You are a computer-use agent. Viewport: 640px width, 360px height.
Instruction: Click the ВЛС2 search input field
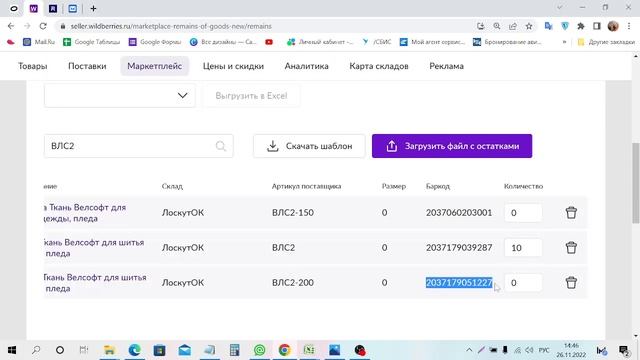[139, 146]
